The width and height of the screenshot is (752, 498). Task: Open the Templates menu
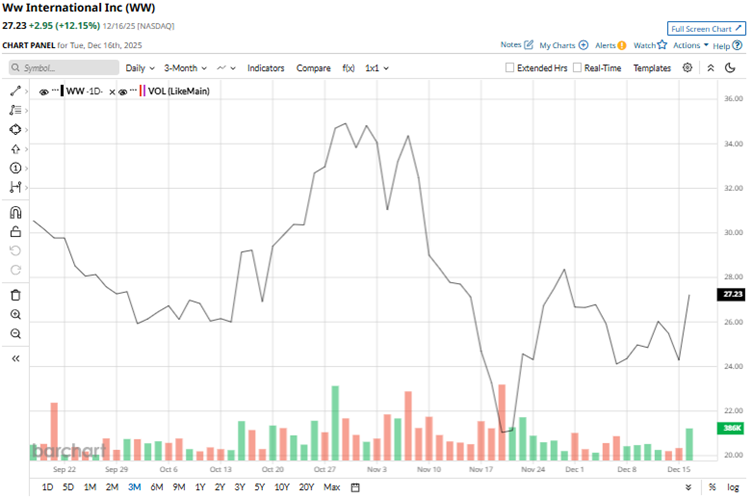point(652,68)
